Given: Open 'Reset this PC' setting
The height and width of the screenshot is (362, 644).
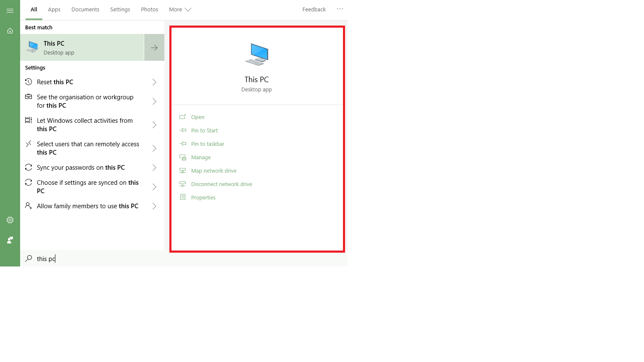Looking at the screenshot, I should pos(92,82).
